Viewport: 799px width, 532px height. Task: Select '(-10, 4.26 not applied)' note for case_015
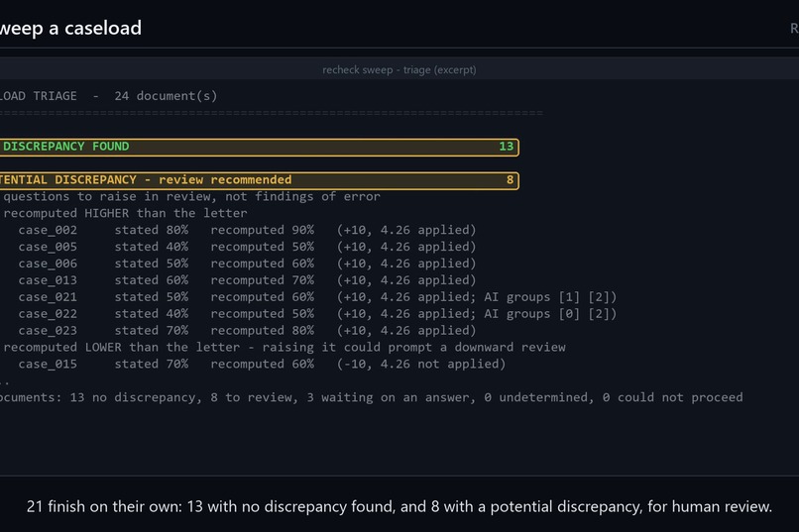tap(421, 365)
